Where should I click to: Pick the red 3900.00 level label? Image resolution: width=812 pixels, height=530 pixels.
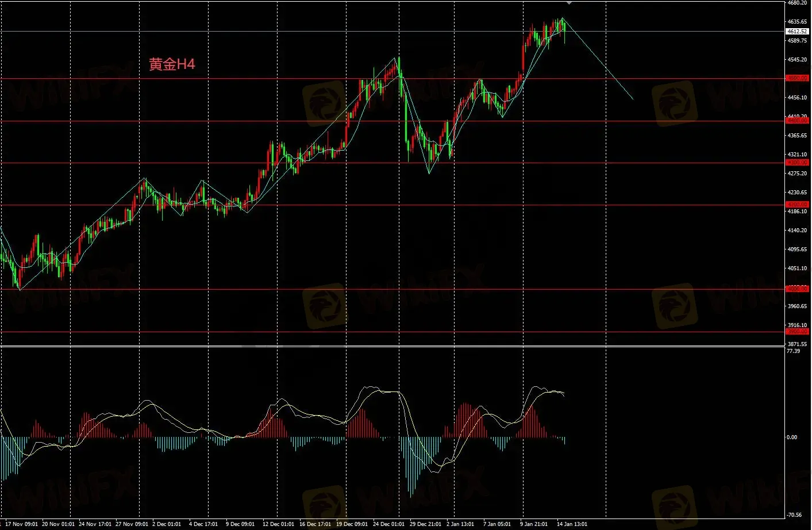coord(797,332)
